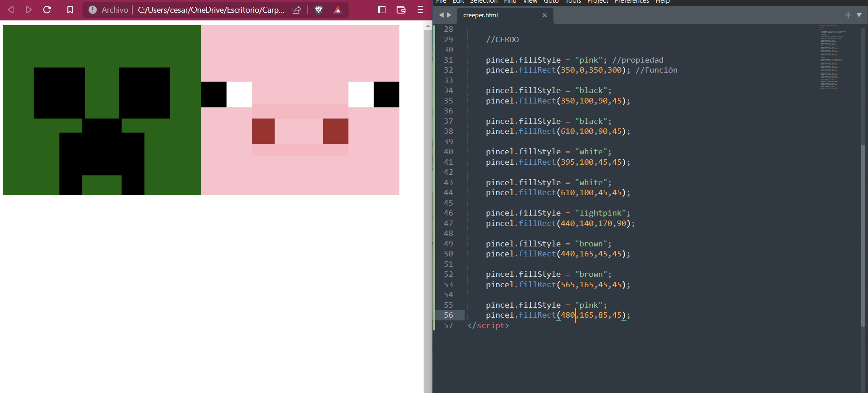
Task: Click the //Función comment
Action: click(657, 70)
